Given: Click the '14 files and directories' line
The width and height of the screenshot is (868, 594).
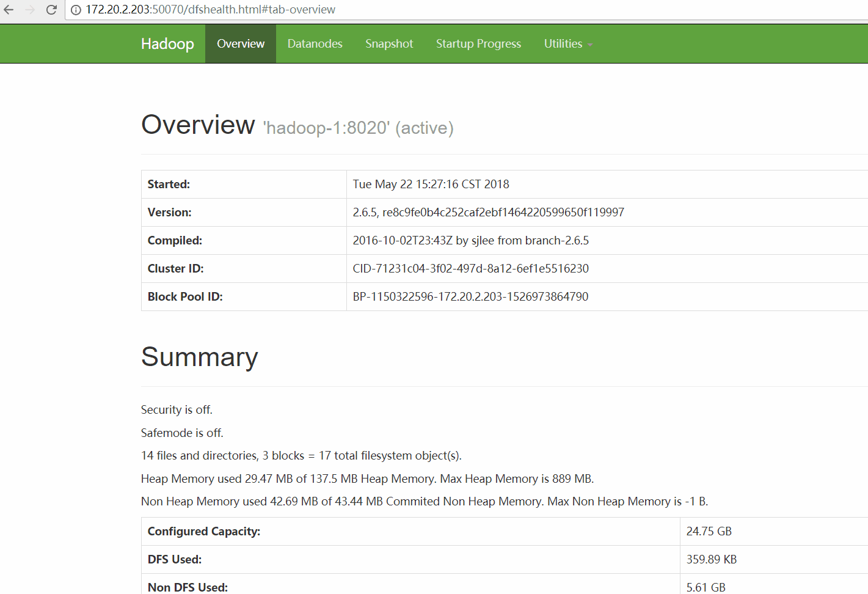Looking at the screenshot, I should (x=301, y=455).
